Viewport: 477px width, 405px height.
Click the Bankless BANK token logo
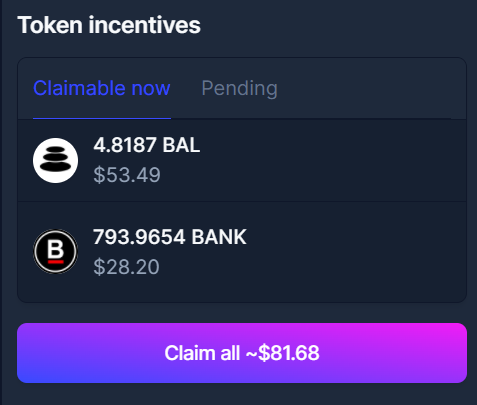pyautogui.click(x=55, y=252)
